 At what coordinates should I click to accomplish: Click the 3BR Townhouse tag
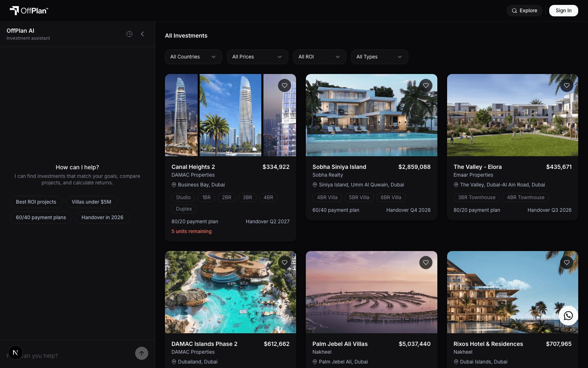click(477, 197)
